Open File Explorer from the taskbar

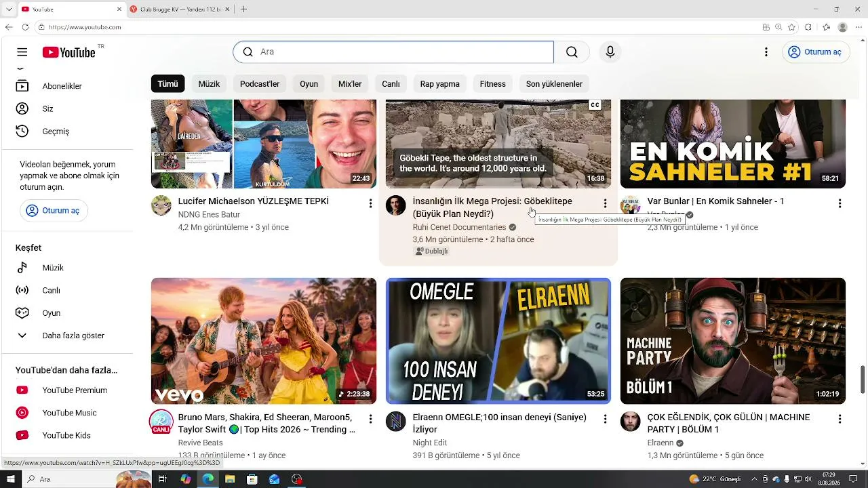point(230,479)
